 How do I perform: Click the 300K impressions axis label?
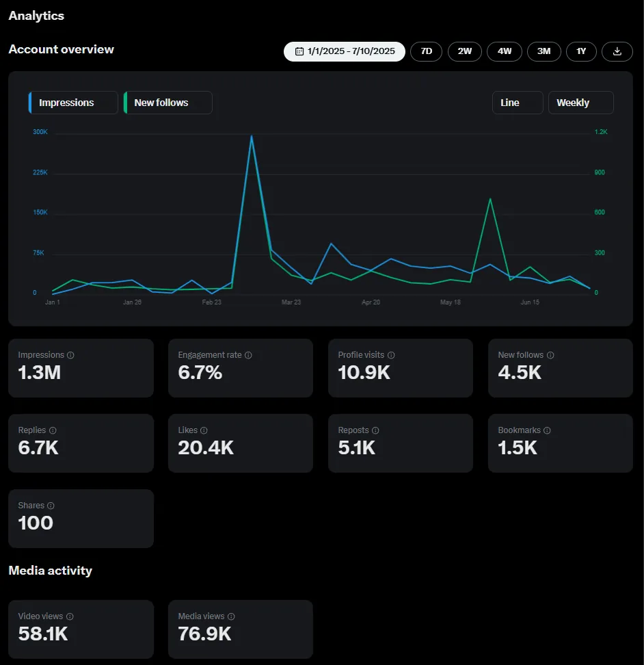coord(40,132)
